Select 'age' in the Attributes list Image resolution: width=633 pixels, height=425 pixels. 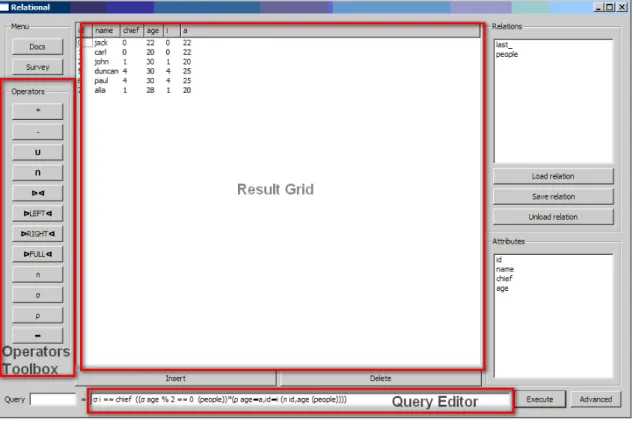[x=502, y=289]
